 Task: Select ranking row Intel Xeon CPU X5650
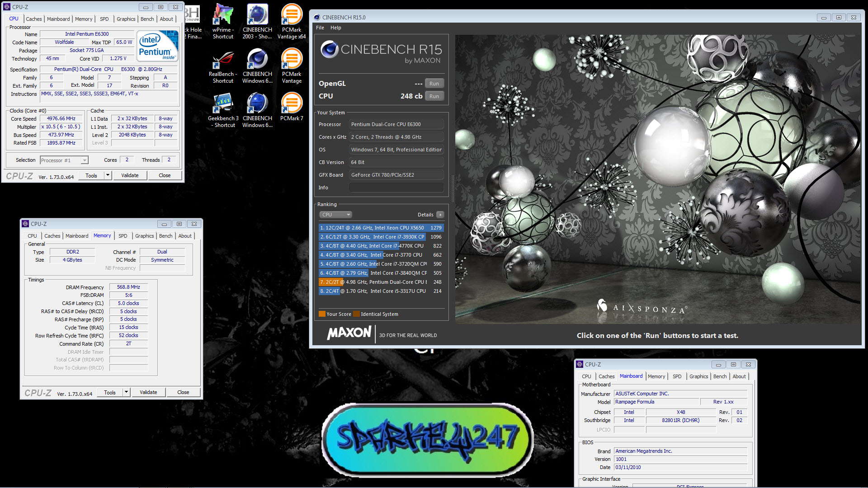click(381, 228)
